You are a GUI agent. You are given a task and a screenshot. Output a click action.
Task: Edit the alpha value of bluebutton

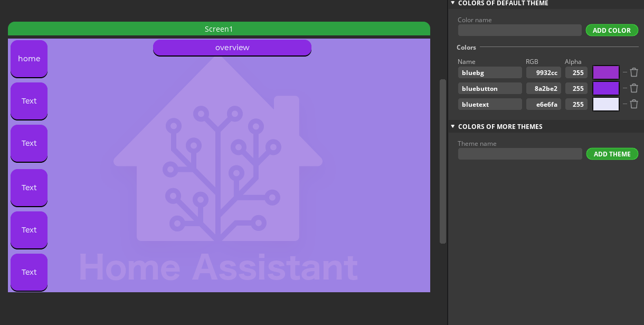point(576,88)
